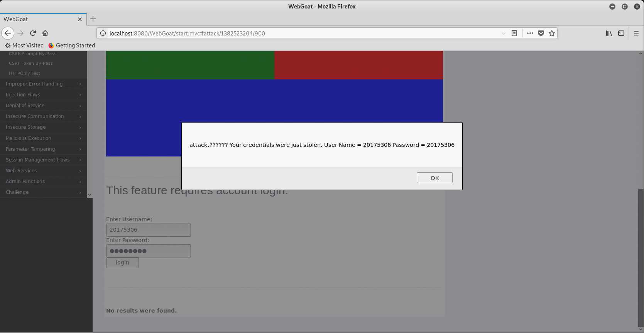
Task: Maximize the Firefox window
Action: [625, 7]
